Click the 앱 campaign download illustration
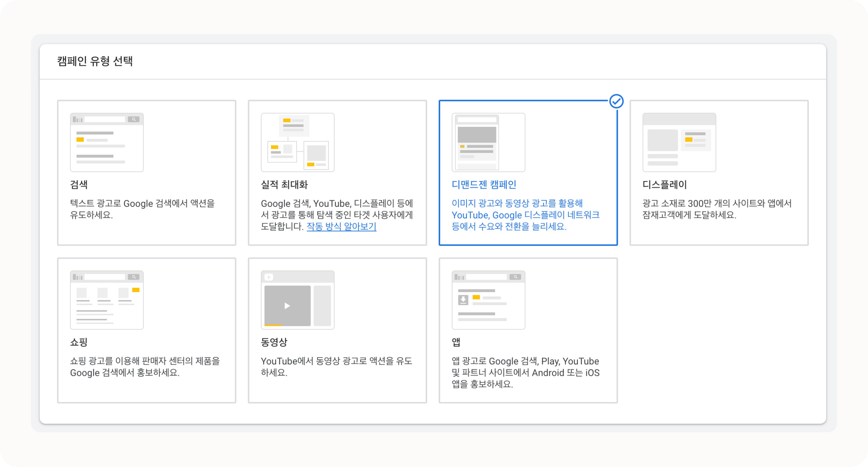868x467 pixels. coord(488,300)
